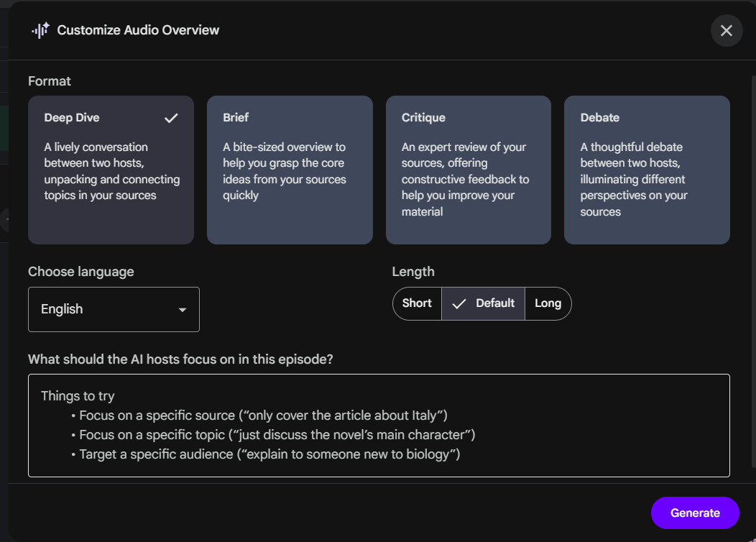Set length to Long
Image resolution: width=756 pixels, height=542 pixels.
548,303
